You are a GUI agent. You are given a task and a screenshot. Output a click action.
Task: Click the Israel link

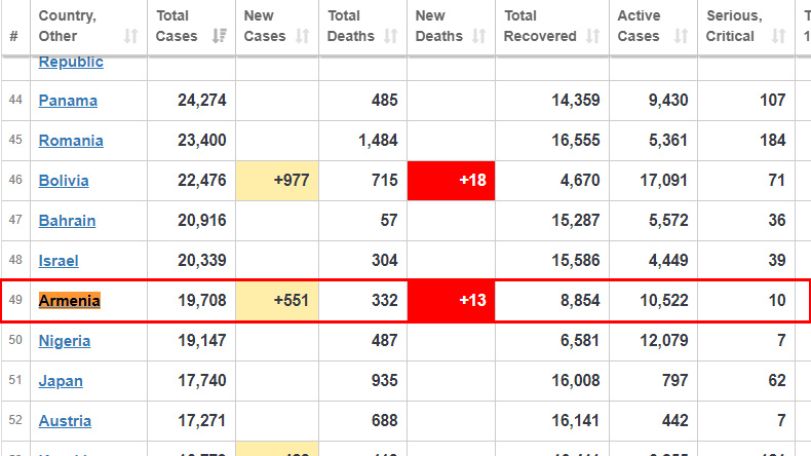(58, 261)
